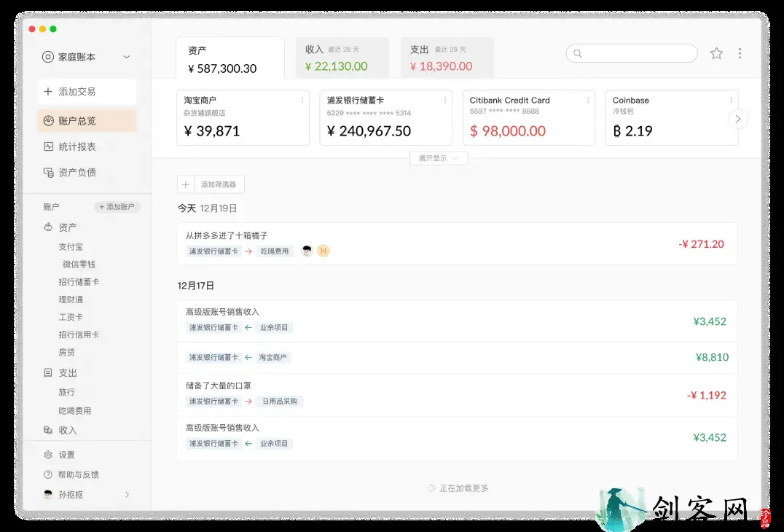Click the 收入 coins icon in sidebar
784x532 pixels.
[x=48, y=430]
